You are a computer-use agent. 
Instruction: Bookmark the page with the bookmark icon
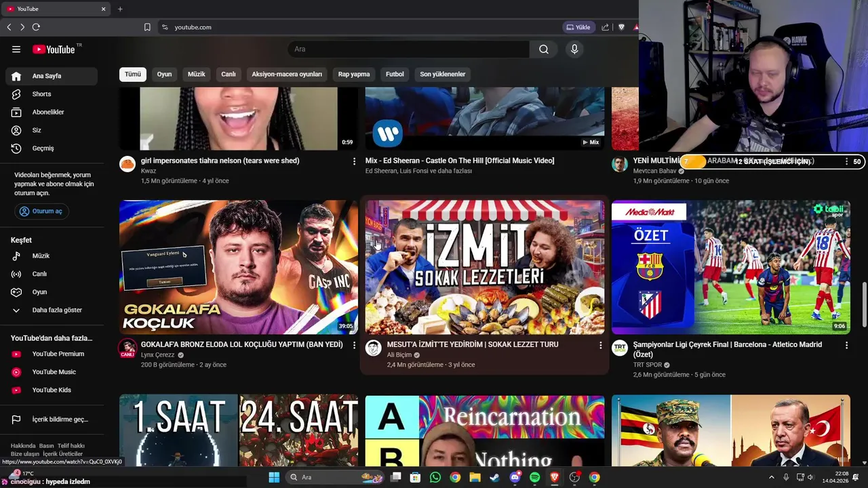point(147,27)
